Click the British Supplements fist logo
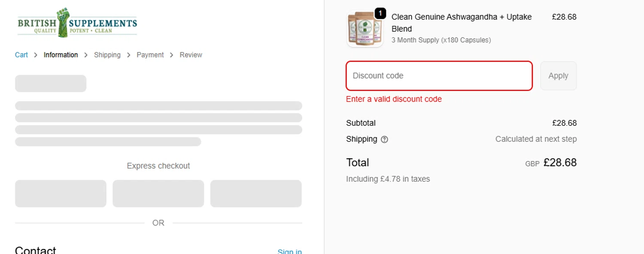 pos(63,22)
